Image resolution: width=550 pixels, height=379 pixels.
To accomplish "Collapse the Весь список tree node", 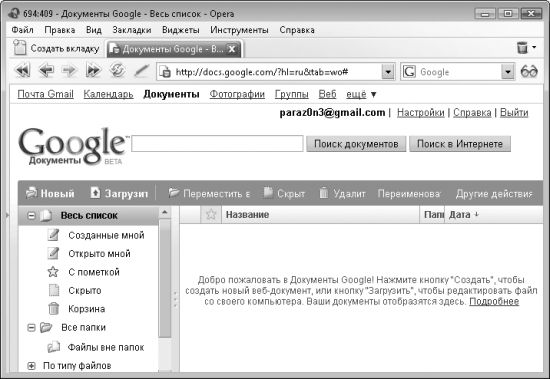I will (x=31, y=215).
